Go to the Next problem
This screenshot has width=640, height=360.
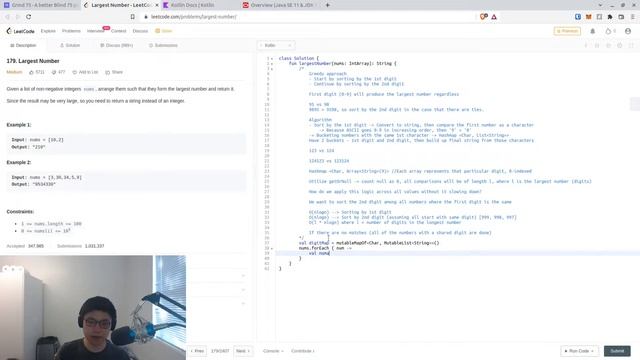243,351
